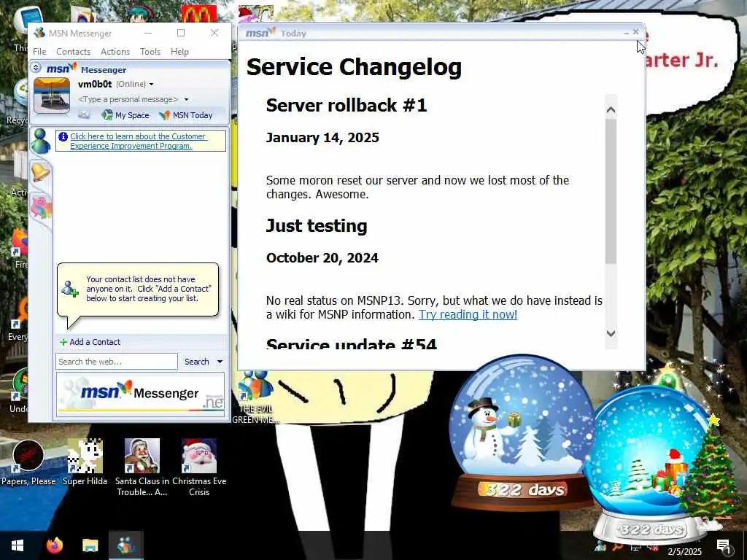This screenshot has width=747, height=560.
Task: Select THE EVIL GREEN ME desktop icon
Action: coord(255,397)
